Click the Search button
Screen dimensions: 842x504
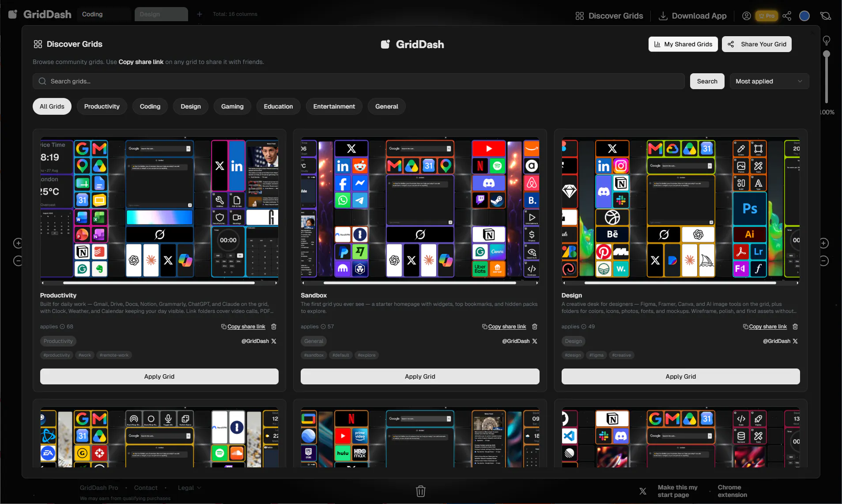tap(707, 81)
